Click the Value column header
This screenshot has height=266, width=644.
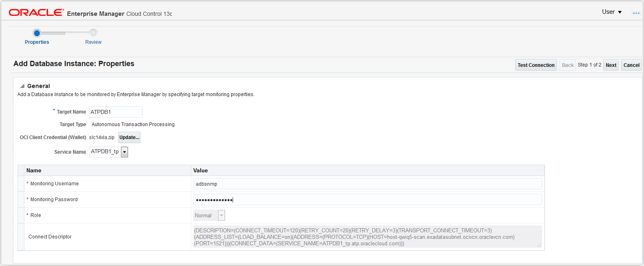click(201, 170)
